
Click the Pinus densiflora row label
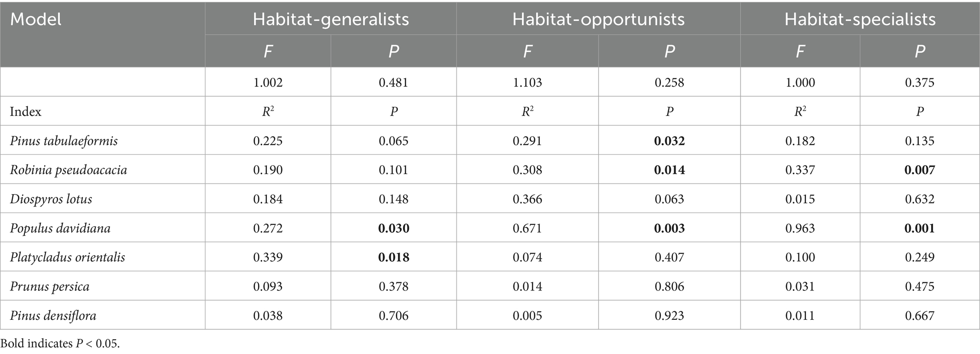[53, 316]
